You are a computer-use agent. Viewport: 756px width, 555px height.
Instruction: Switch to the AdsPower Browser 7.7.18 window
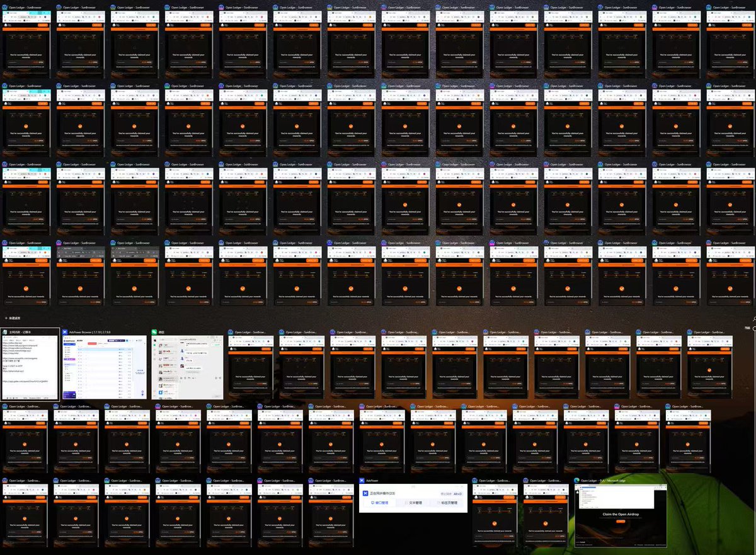pyautogui.click(x=104, y=367)
